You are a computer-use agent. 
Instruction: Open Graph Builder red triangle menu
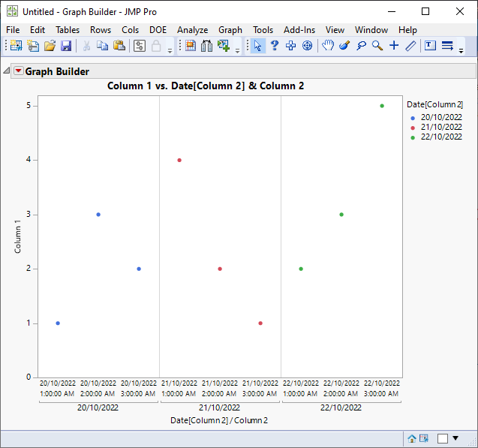[19, 71]
